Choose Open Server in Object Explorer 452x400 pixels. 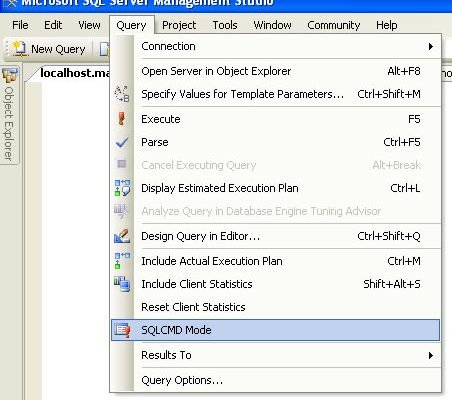(x=275, y=71)
